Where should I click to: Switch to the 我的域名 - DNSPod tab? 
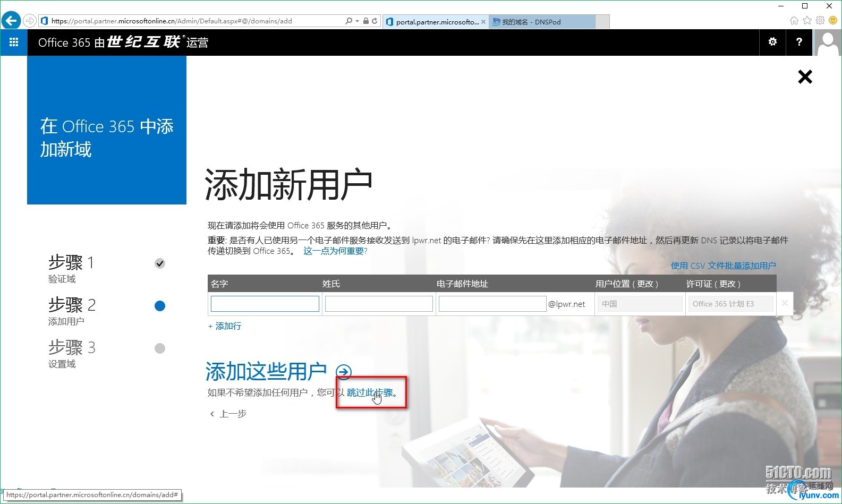(x=542, y=22)
